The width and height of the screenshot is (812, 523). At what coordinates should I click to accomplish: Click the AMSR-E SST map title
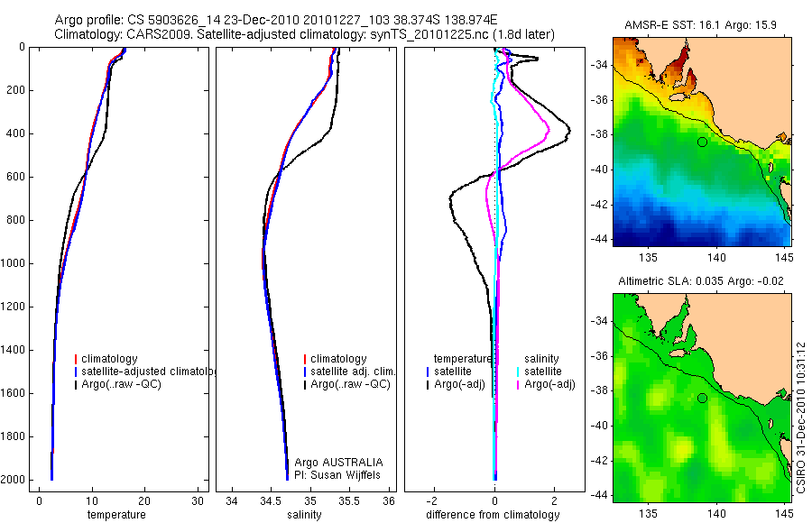[x=701, y=25]
